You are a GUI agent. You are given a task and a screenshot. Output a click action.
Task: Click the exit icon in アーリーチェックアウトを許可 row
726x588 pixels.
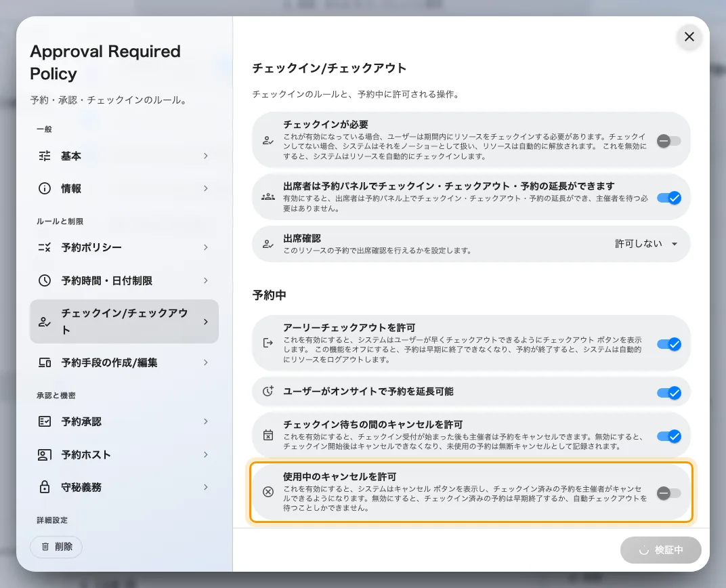coord(268,343)
